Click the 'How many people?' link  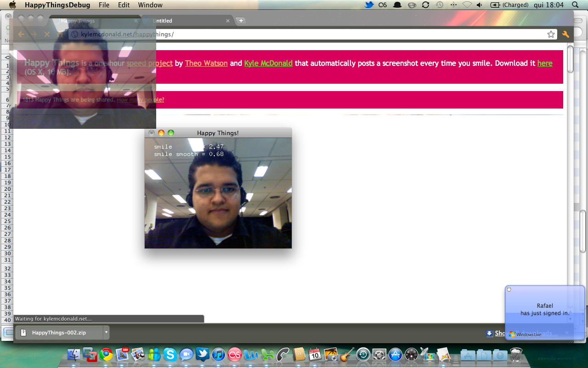(141, 100)
